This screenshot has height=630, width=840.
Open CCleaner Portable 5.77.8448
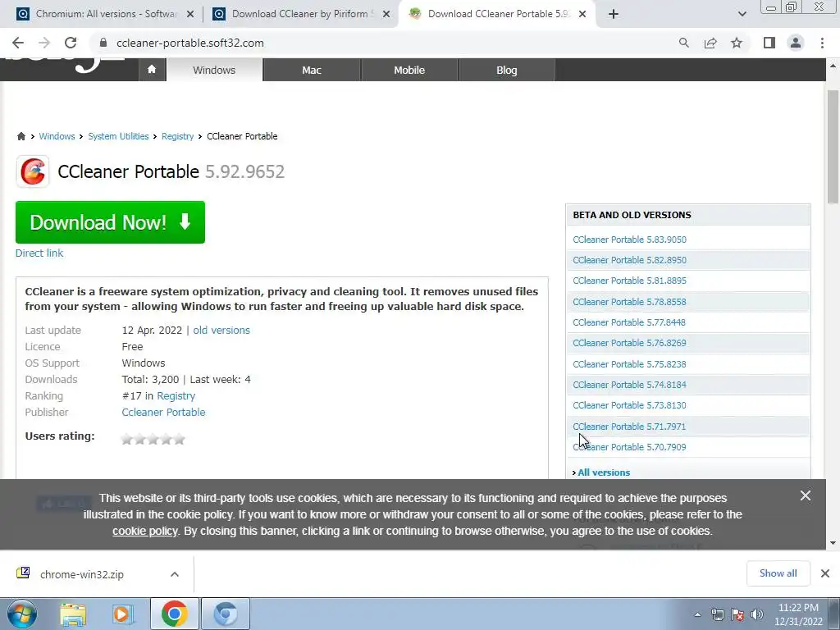click(629, 322)
